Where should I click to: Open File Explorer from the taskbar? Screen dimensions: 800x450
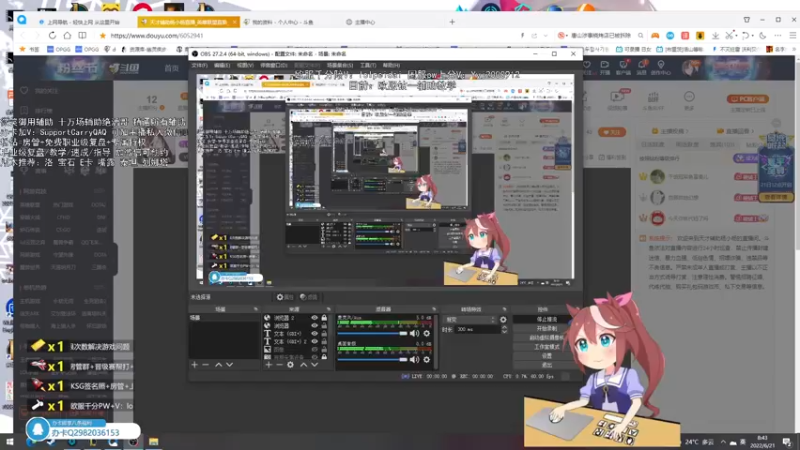154,441
